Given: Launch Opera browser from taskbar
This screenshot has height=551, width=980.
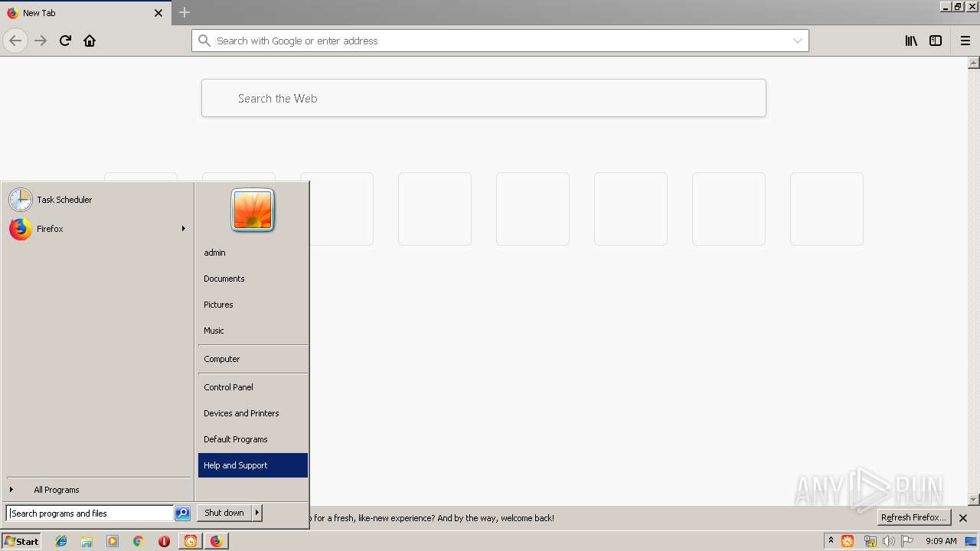Looking at the screenshot, I should coord(164,541).
